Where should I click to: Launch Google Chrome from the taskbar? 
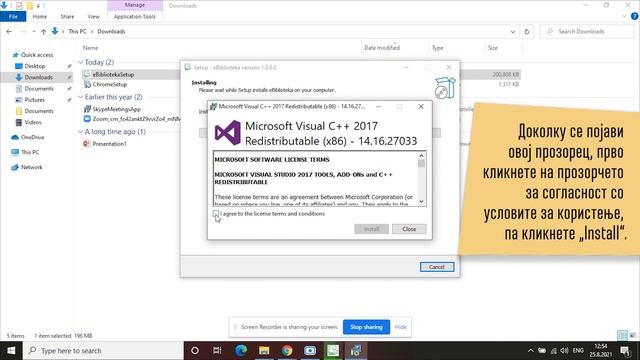point(287,351)
